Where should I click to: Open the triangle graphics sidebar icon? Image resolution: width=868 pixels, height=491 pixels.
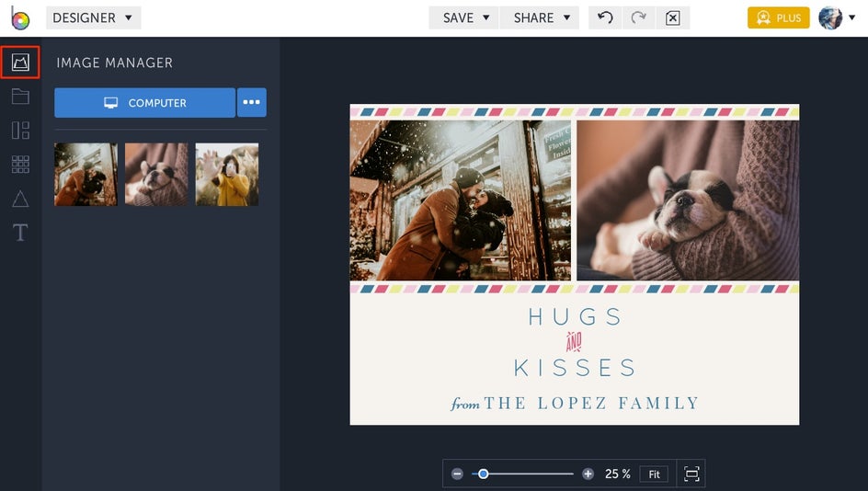coord(20,199)
